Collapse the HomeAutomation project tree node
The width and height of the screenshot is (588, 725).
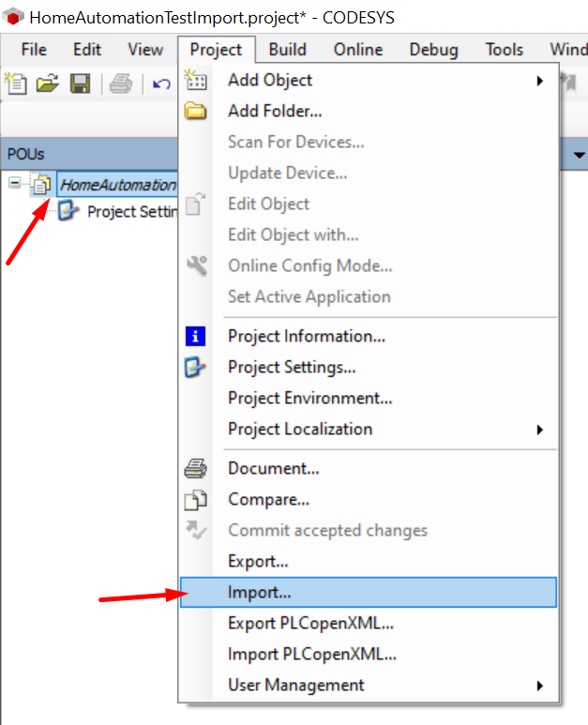coord(14,183)
